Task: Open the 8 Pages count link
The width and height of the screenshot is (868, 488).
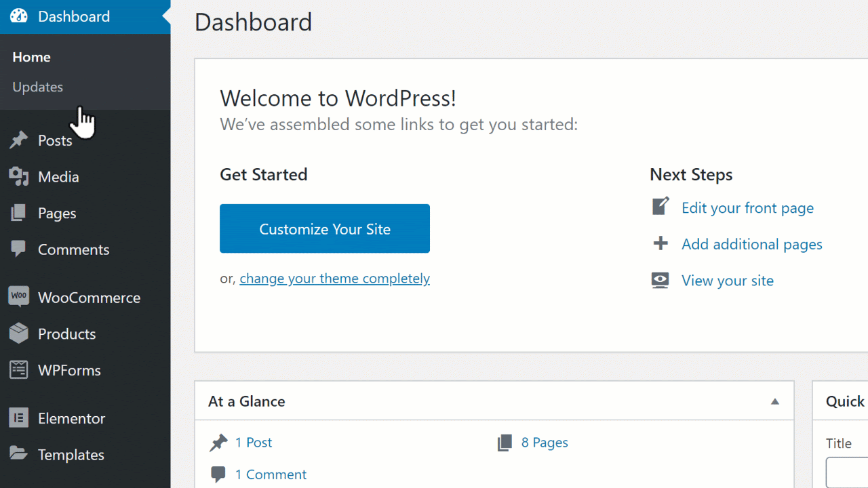Action: (544, 443)
